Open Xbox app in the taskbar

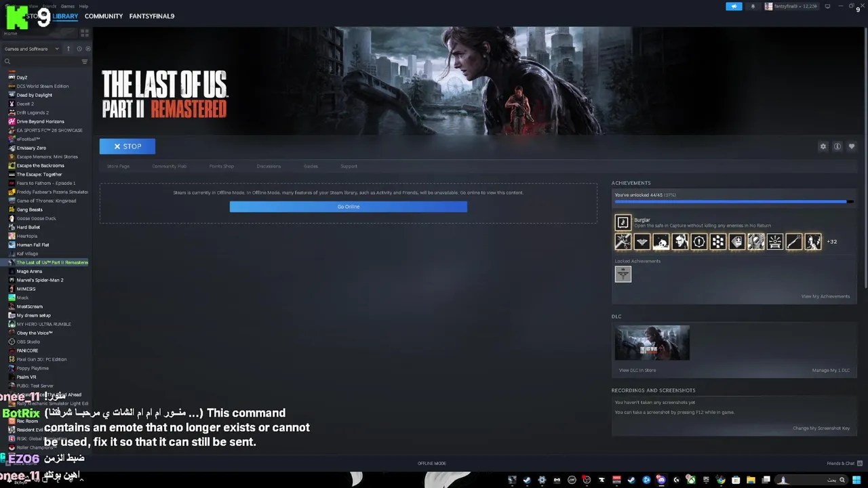[x=690, y=480]
